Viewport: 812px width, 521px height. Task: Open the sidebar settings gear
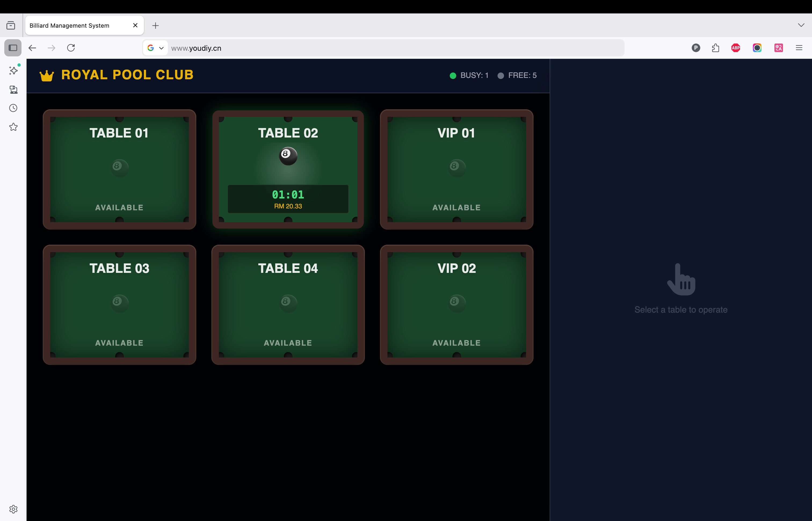pyautogui.click(x=13, y=509)
